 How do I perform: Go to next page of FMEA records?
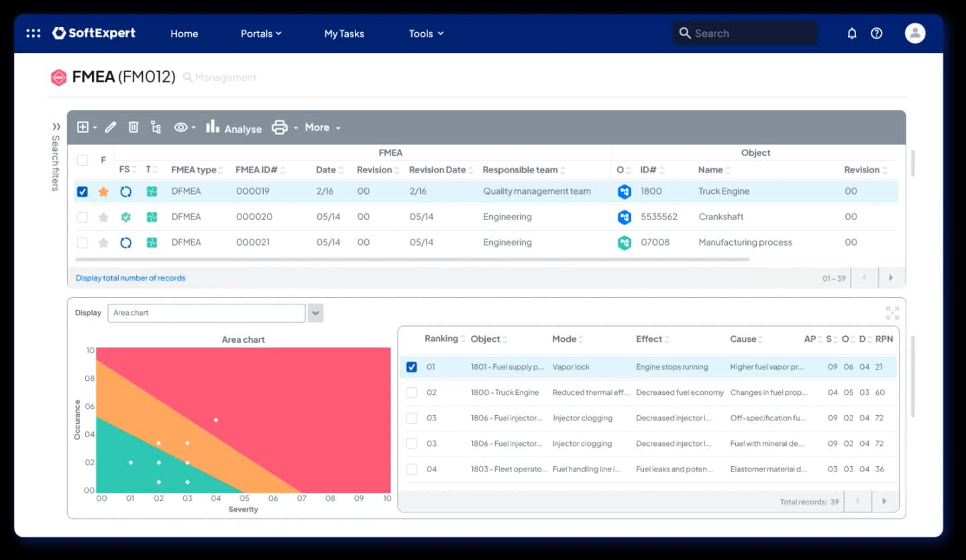coord(891,278)
